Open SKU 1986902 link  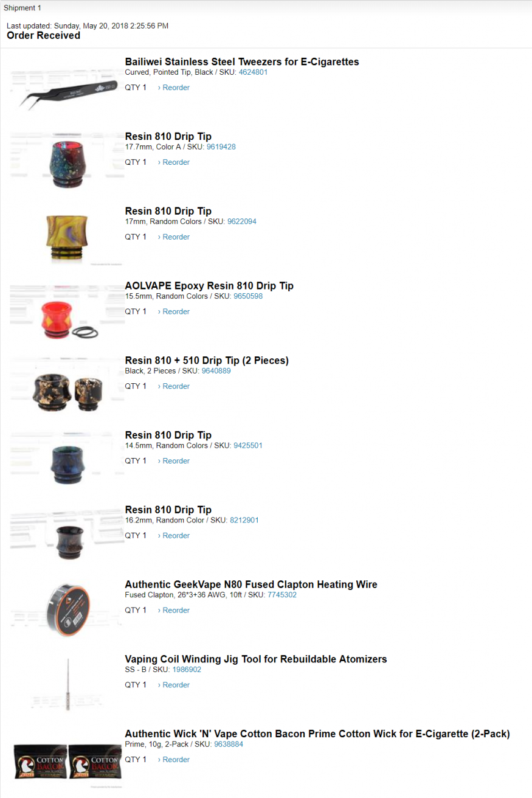[x=187, y=670]
